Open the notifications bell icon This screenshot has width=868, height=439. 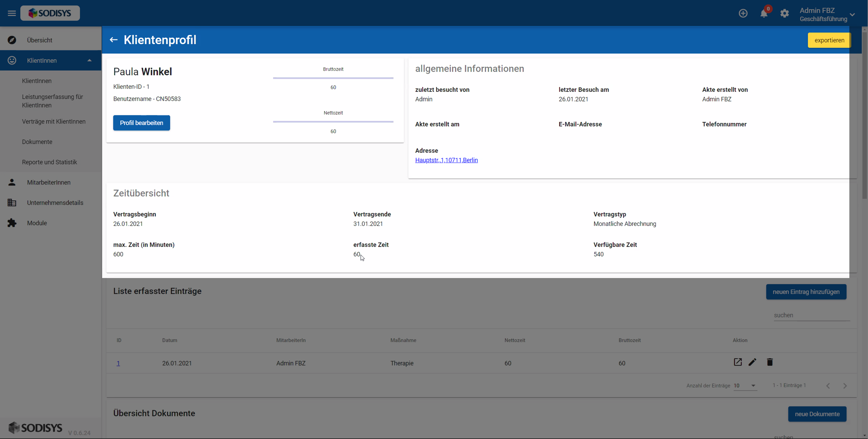click(x=763, y=14)
